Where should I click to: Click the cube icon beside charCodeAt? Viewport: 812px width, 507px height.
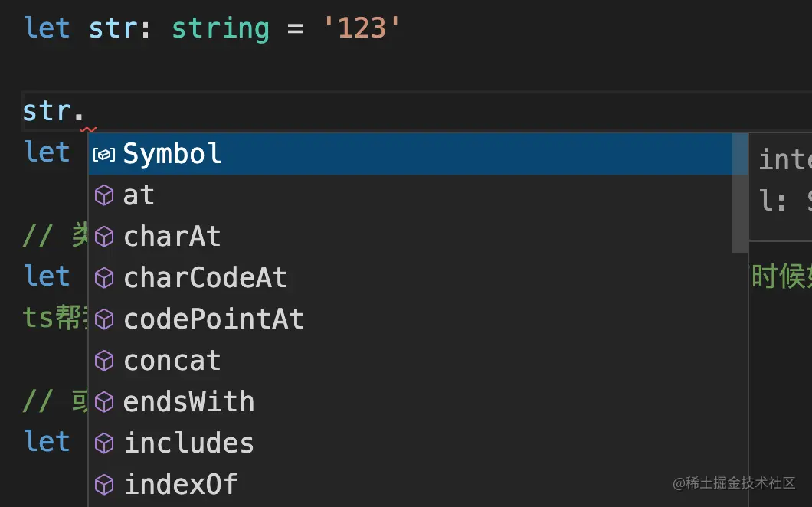tap(104, 279)
